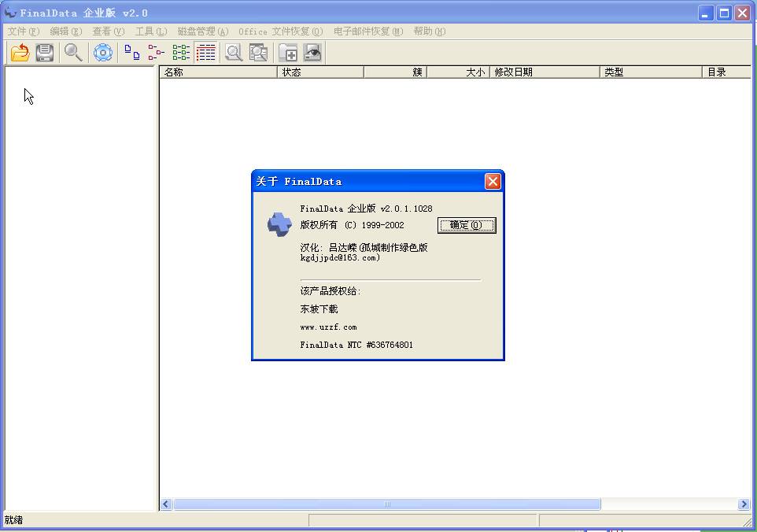Screen dimensions: 757x532
Task: Click the add-folder plus toolbar icon
Action: (x=289, y=53)
